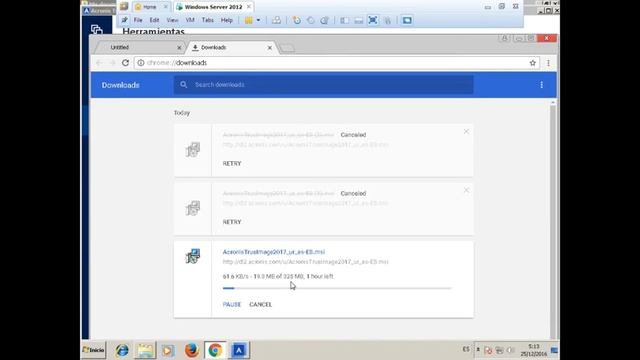Screen dimensions: 640x360
Task: Click VMware send Ctrl+Alt+Del icon
Action: point(276,20)
